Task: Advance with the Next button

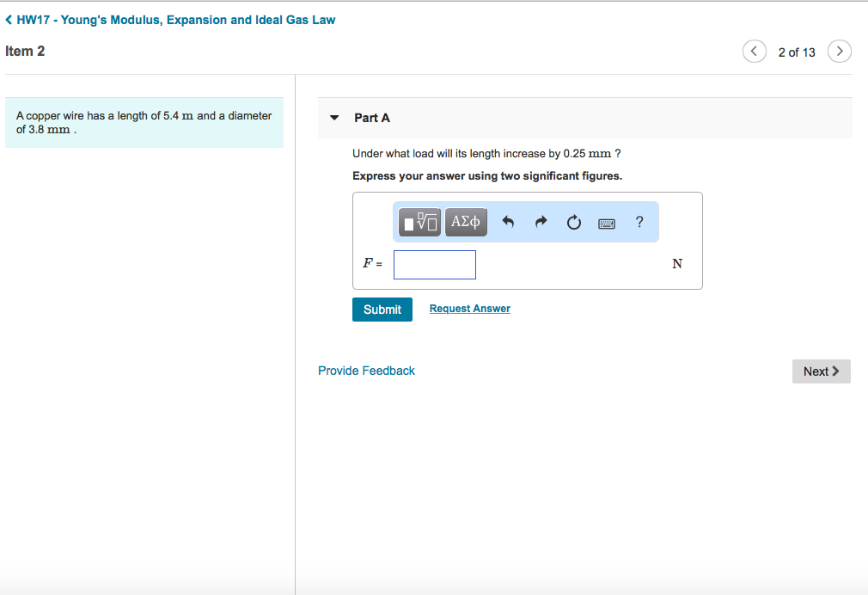Action: click(821, 371)
